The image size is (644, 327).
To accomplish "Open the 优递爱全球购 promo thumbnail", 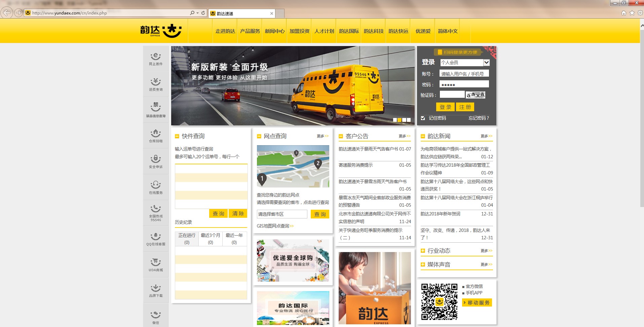I will (293, 260).
